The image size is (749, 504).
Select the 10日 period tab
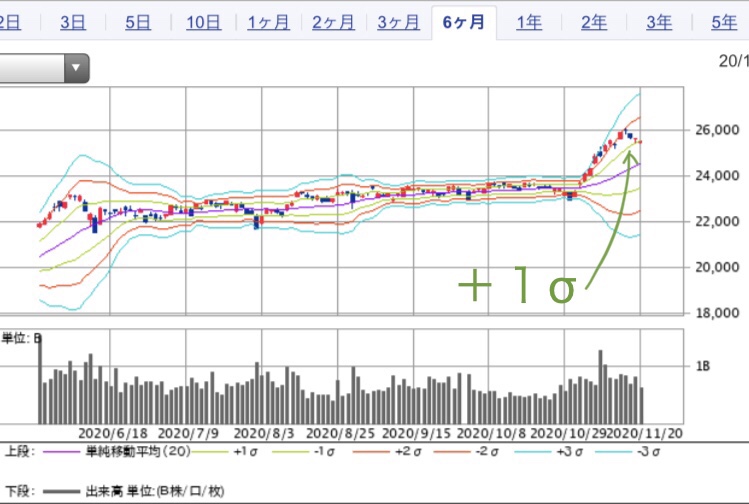[x=203, y=22]
